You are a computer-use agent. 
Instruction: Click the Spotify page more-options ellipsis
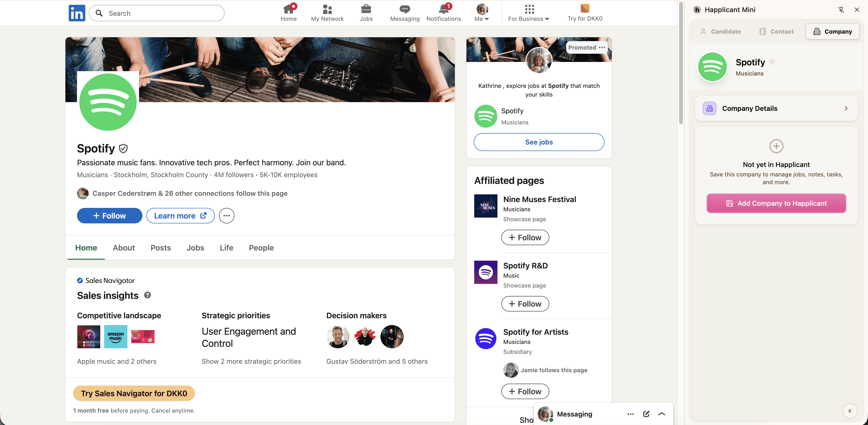226,216
